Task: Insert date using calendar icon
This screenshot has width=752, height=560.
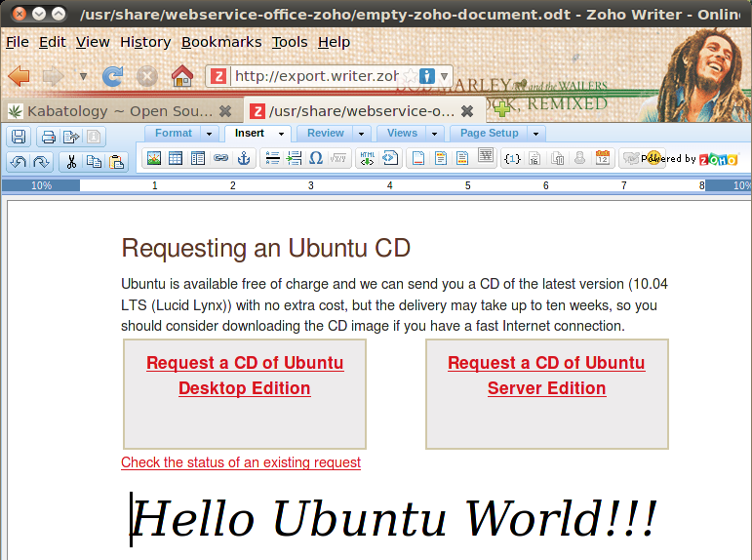Action: pyautogui.click(x=603, y=157)
